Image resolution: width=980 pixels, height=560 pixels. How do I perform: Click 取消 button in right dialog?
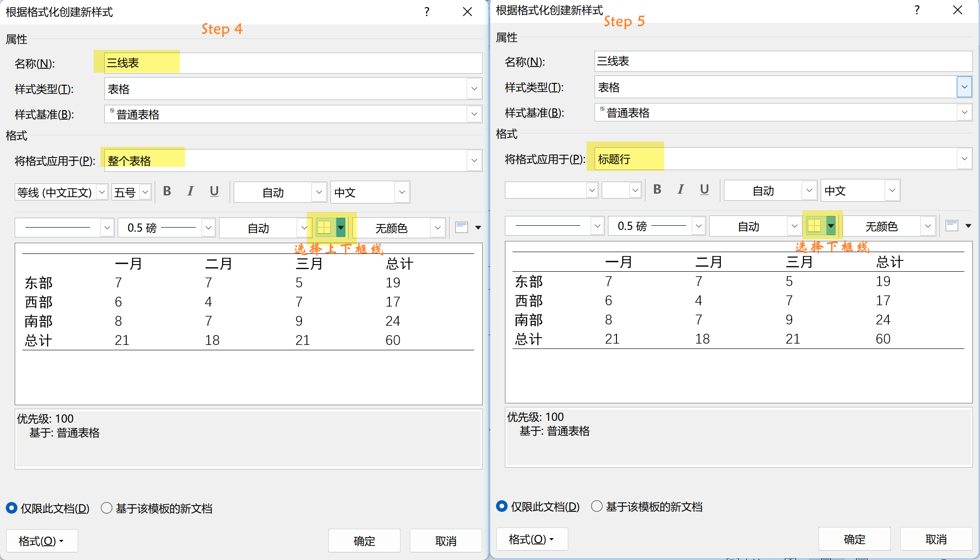(935, 539)
